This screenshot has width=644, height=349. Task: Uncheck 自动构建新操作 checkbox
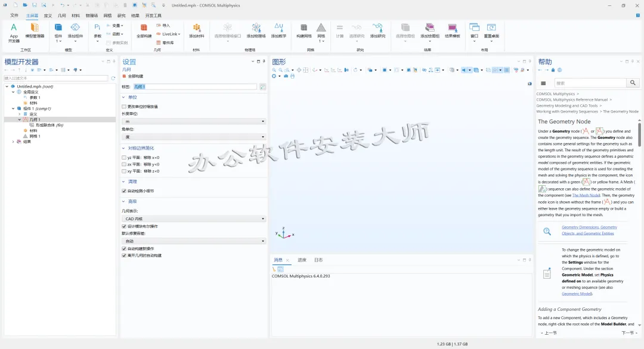point(124,248)
